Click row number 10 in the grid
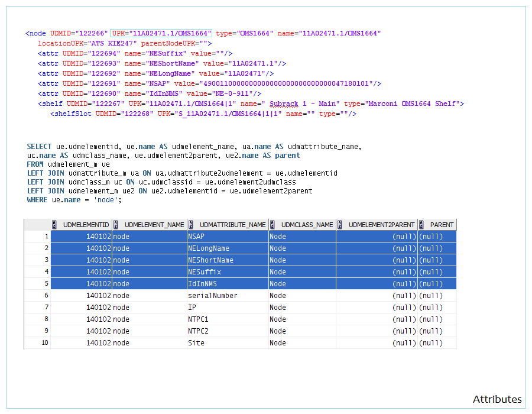 [45, 343]
